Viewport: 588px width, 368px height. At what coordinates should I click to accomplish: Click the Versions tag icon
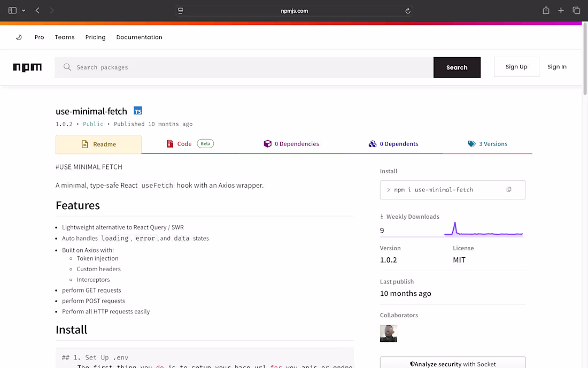(x=472, y=144)
